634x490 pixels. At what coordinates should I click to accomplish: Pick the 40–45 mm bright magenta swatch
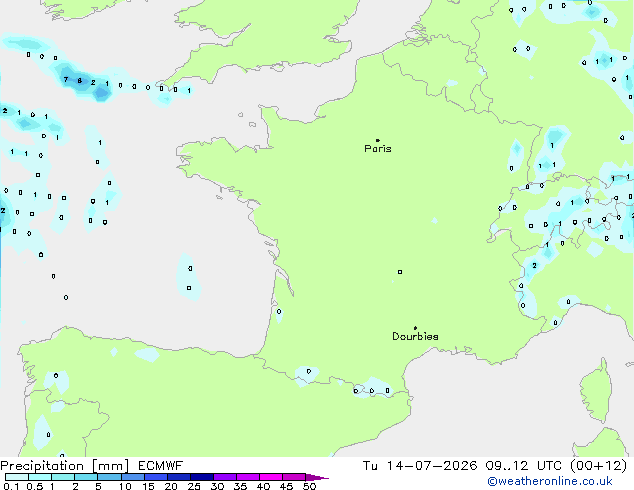[271, 477]
